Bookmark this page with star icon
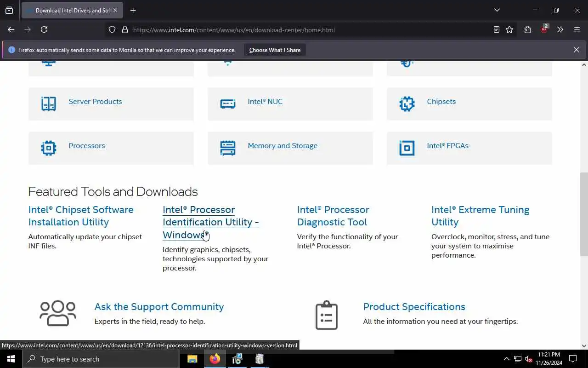This screenshot has height=368, width=588. point(509,30)
